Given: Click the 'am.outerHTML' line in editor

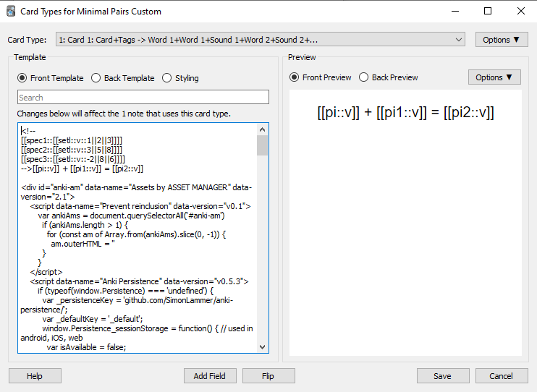Looking at the screenshot, I should (83, 244).
